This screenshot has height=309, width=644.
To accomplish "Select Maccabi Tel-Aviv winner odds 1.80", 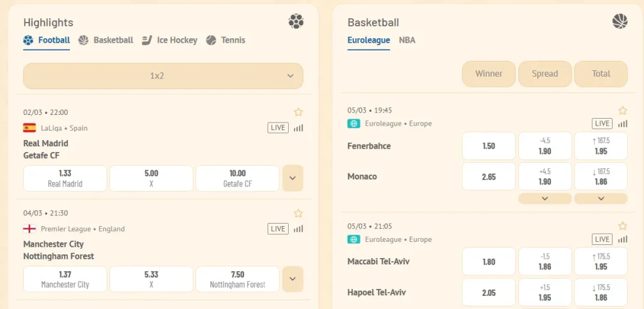I will coord(489,261).
